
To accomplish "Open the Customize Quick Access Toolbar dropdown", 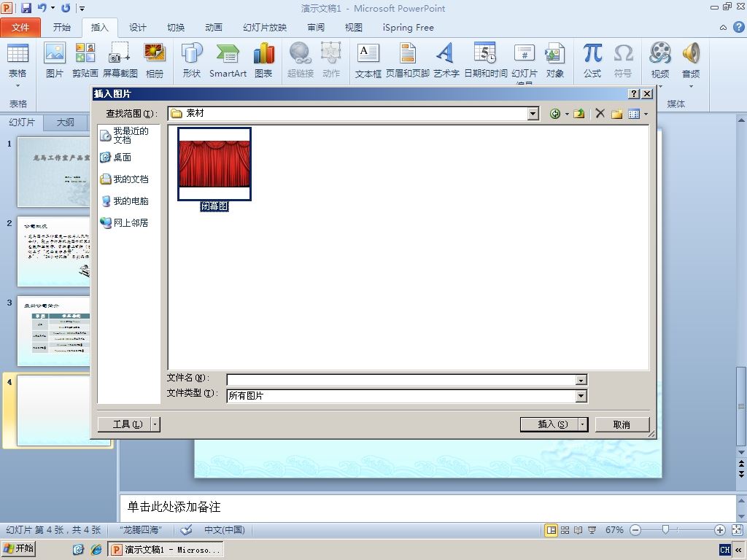I will (x=82, y=8).
